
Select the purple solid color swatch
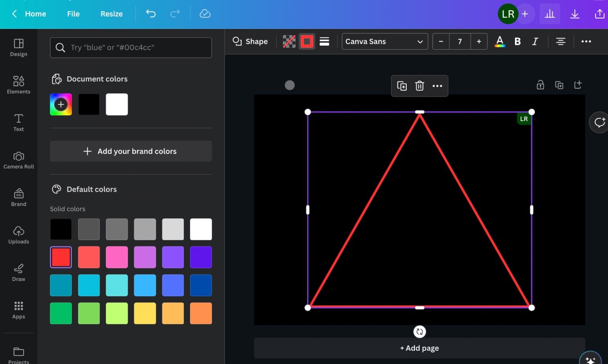click(x=173, y=257)
